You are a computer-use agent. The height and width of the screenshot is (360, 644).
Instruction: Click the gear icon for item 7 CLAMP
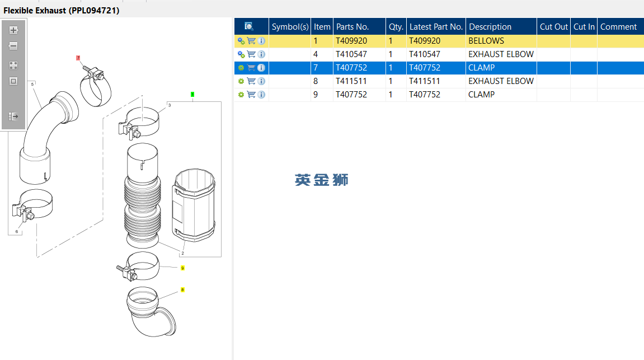(x=241, y=68)
